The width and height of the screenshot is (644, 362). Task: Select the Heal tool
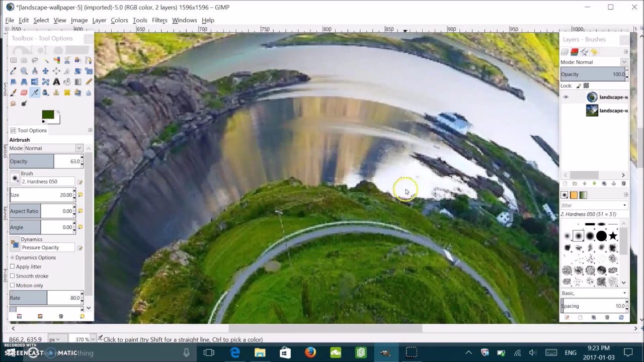67,93
